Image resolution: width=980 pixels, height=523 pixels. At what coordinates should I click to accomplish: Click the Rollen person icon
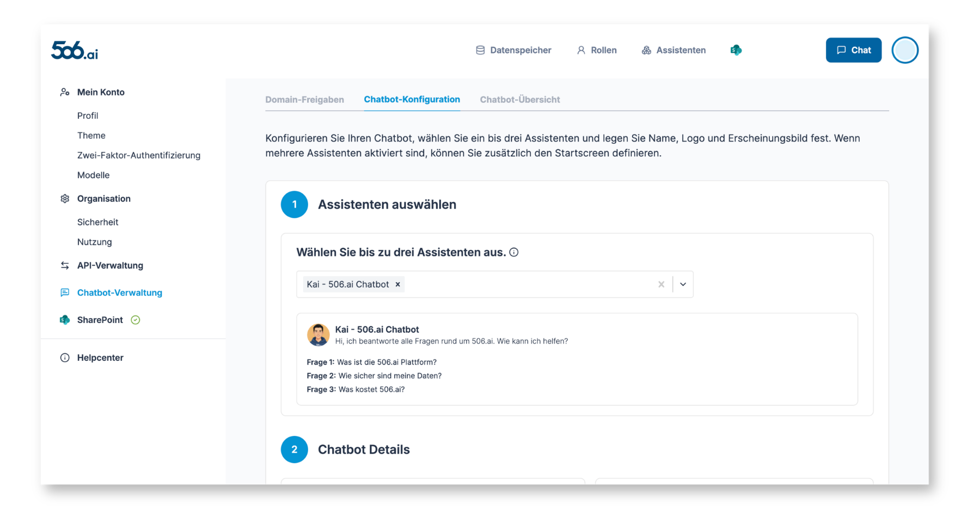coord(581,50)
